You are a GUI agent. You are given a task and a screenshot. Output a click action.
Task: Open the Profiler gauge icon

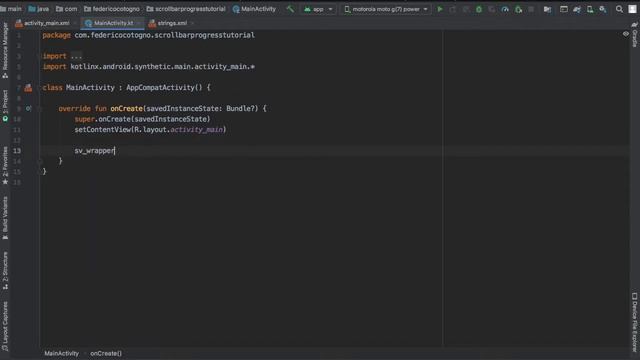[x=505, y=9]
